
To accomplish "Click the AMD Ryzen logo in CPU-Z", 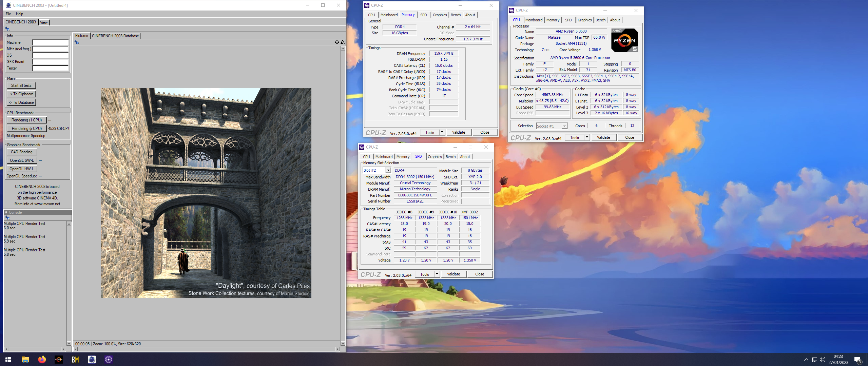I will tap(624, 40).
